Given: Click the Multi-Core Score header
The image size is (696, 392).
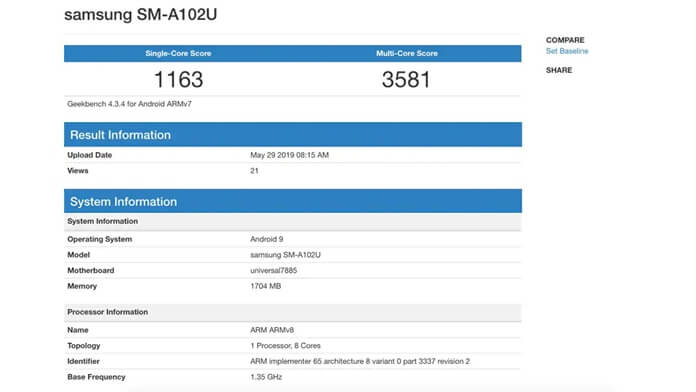Looking at the screenshot, I should tap(407, 53).
